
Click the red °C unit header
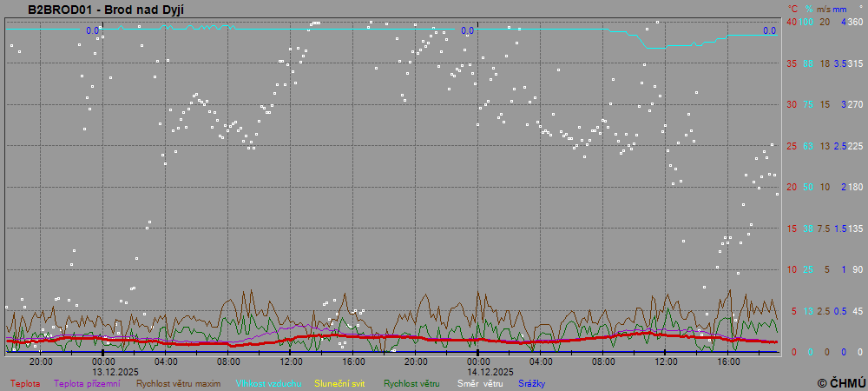792,9
